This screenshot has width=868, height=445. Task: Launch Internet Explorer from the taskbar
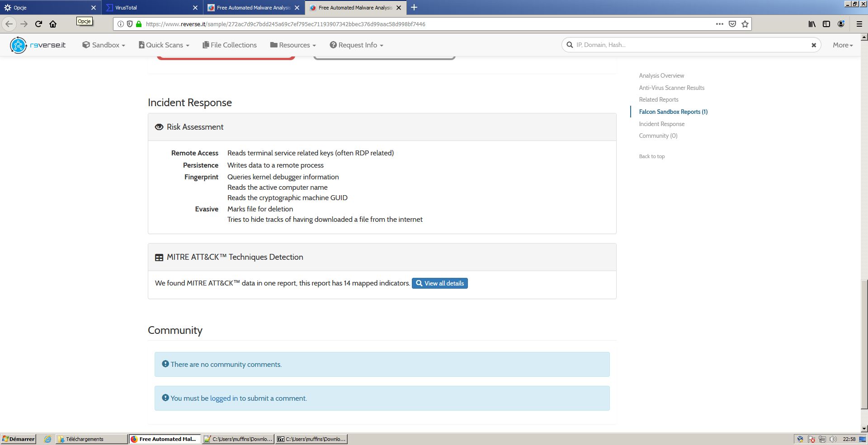[x=47, y=439]
